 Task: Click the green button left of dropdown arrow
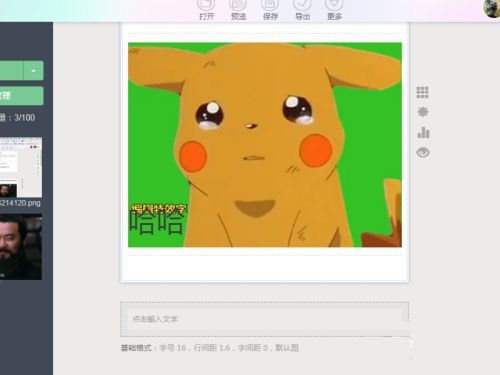12,71
